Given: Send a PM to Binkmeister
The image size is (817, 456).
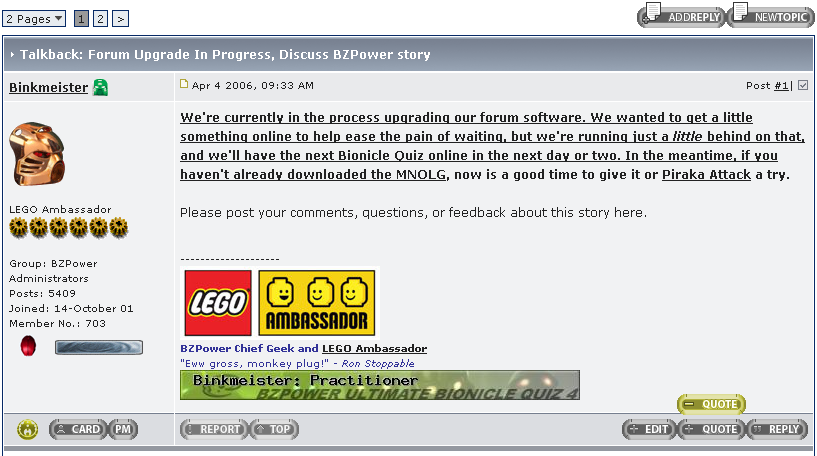Looking at the screenshot, I should (x=123, y=429).
